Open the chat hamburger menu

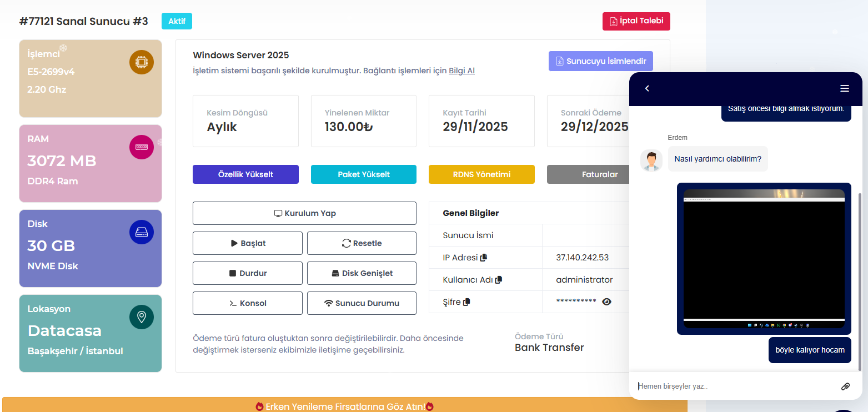tap(845, 88)
